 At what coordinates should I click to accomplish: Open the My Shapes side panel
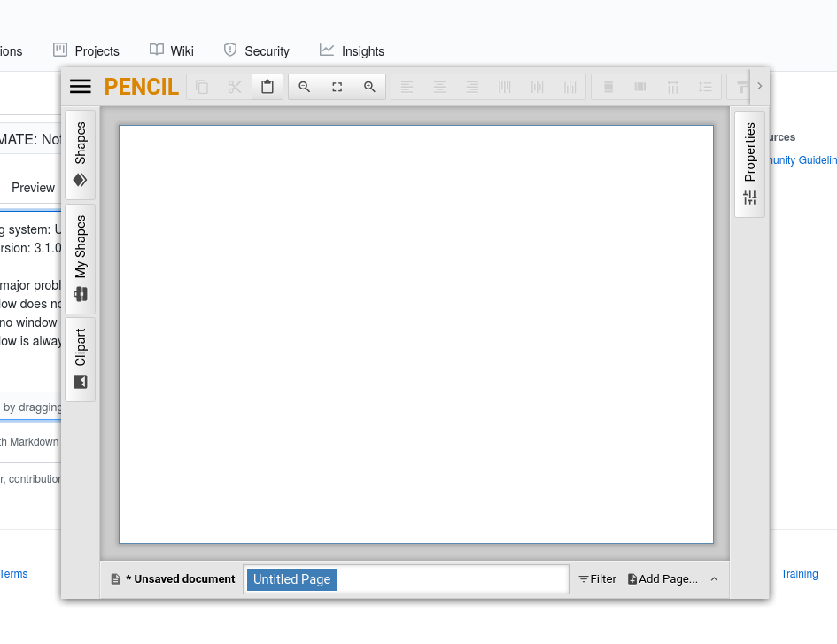(80, 259)
